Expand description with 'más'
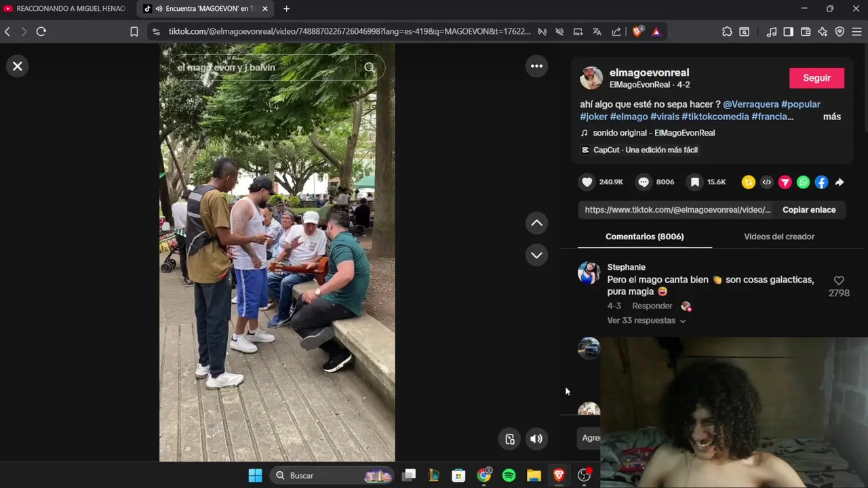The height and width of the screenshot is (488, 868). tap(832, 117)
